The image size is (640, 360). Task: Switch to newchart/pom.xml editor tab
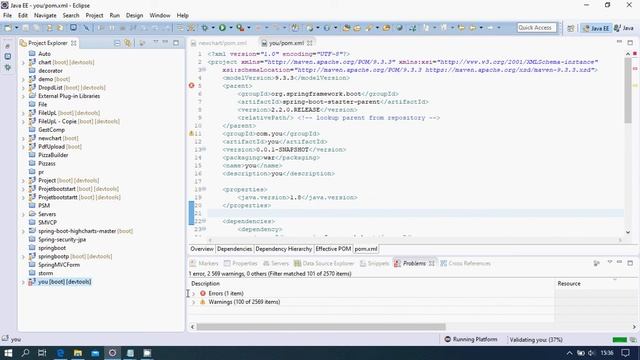(219, 43)
